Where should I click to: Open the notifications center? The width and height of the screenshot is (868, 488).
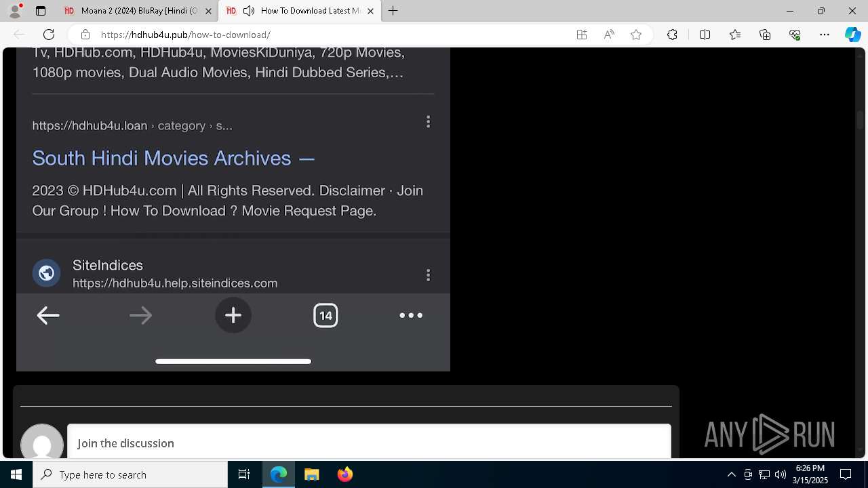846,474
